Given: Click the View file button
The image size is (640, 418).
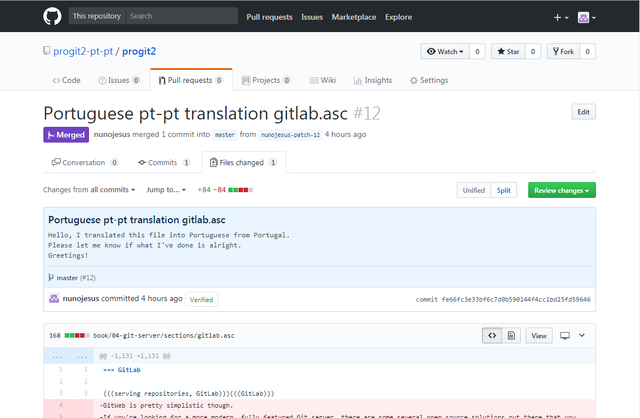Looking at the screenshot, I should pyautogui.click(x=539, y=336).
